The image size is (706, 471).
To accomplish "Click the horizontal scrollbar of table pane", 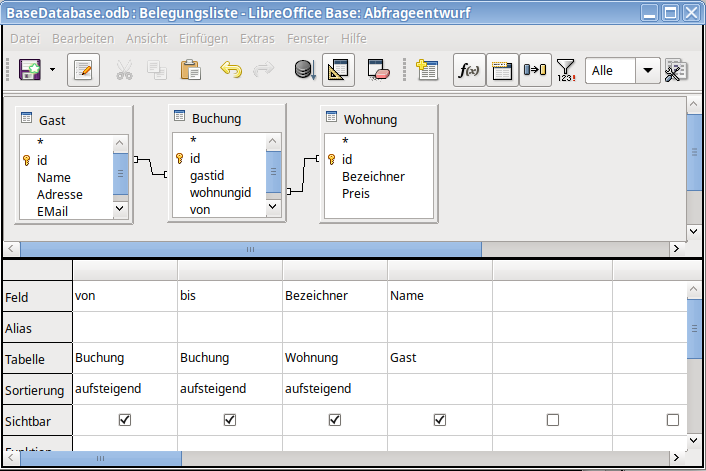I will (250, 249).
